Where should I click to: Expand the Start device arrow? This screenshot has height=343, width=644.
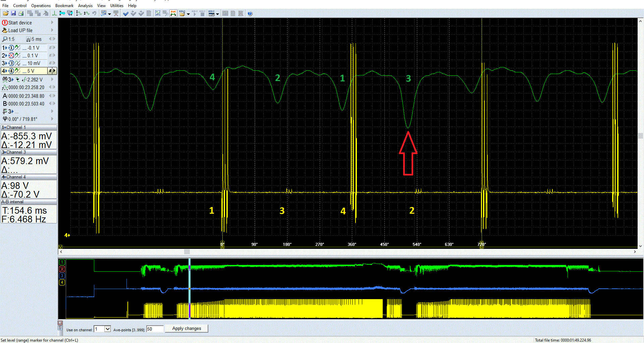click(x=52, y=22)
